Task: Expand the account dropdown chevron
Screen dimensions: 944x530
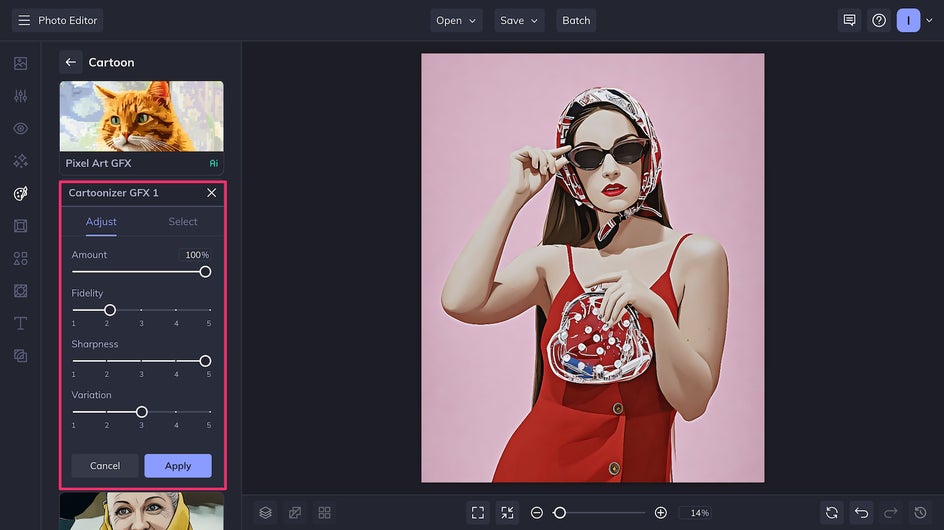Action: click(x=930, y=20)
